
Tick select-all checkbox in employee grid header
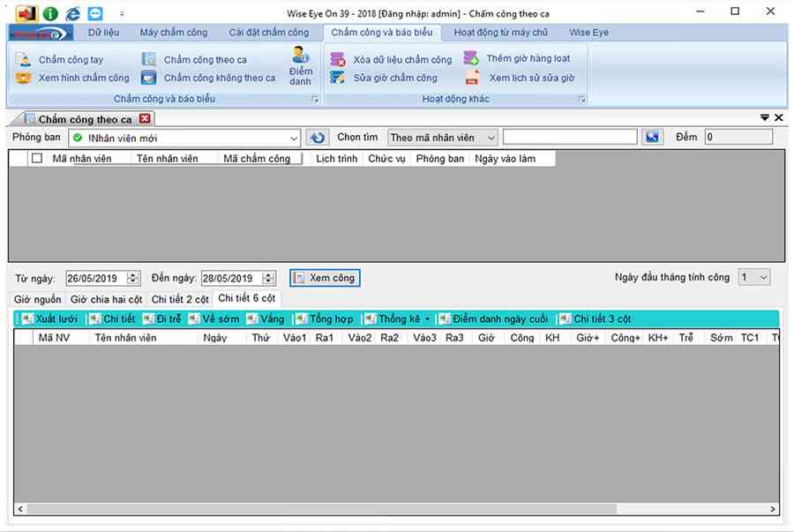(x=36, y=159)
